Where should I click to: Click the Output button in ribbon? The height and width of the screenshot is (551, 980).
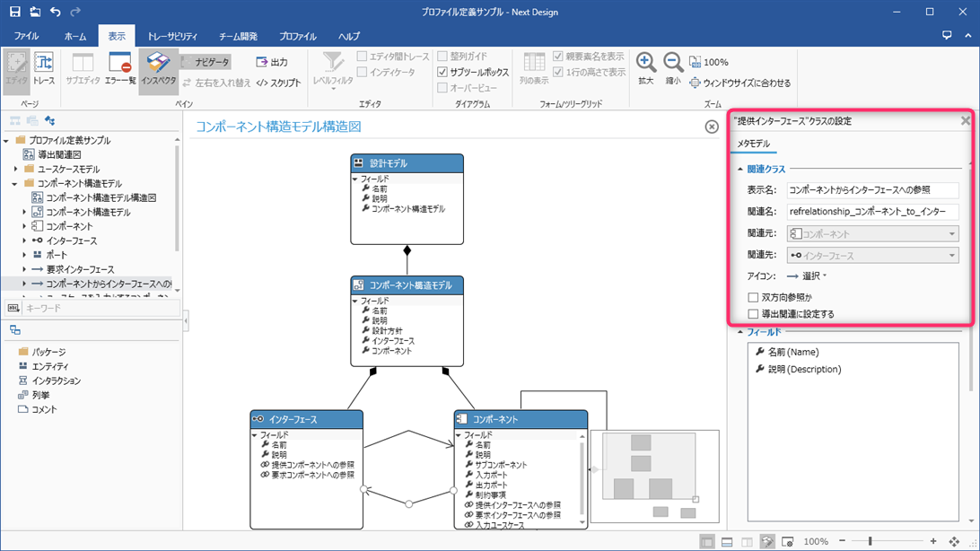click(272, 62)
